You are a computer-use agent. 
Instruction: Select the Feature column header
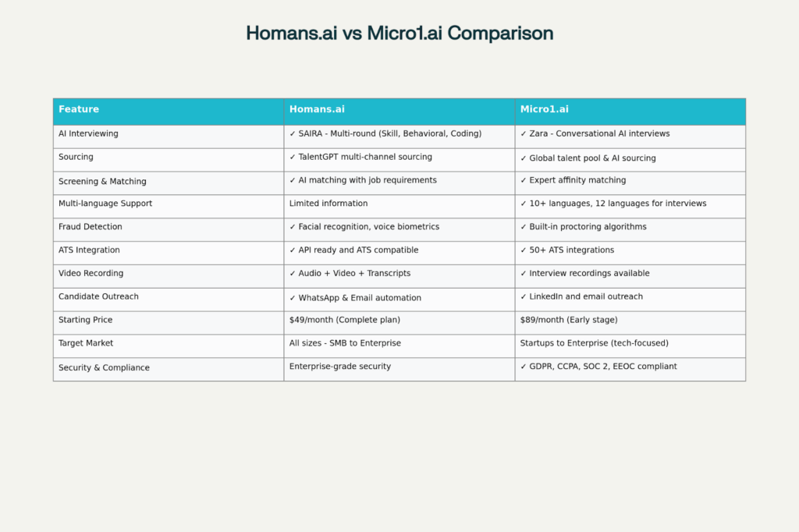coord(79,109)
